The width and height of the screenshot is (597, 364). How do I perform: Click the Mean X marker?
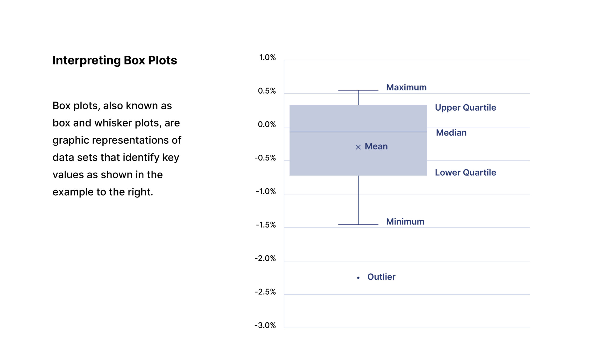(x=358, y=147)
